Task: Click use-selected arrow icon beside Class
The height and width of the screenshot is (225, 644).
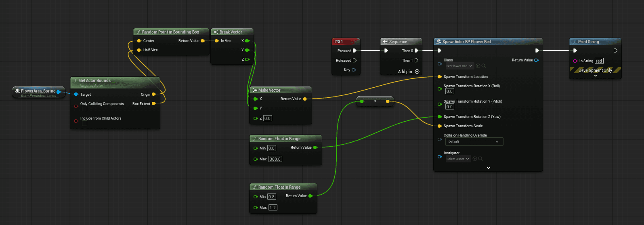Action: [478, 66]
